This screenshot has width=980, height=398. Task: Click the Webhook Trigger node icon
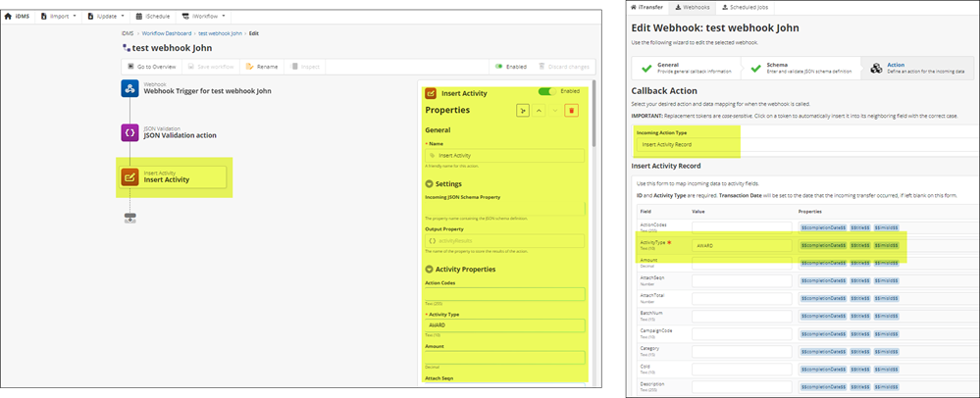[129, 88]
